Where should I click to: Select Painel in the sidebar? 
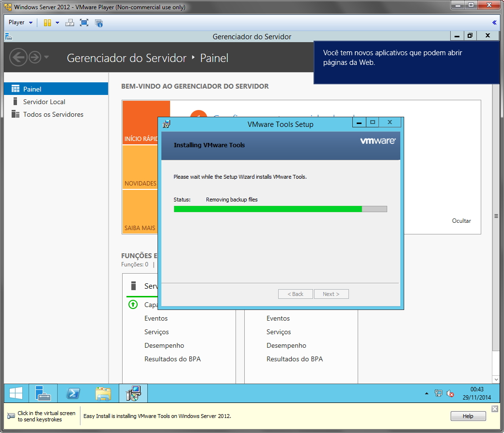[56, 89]
